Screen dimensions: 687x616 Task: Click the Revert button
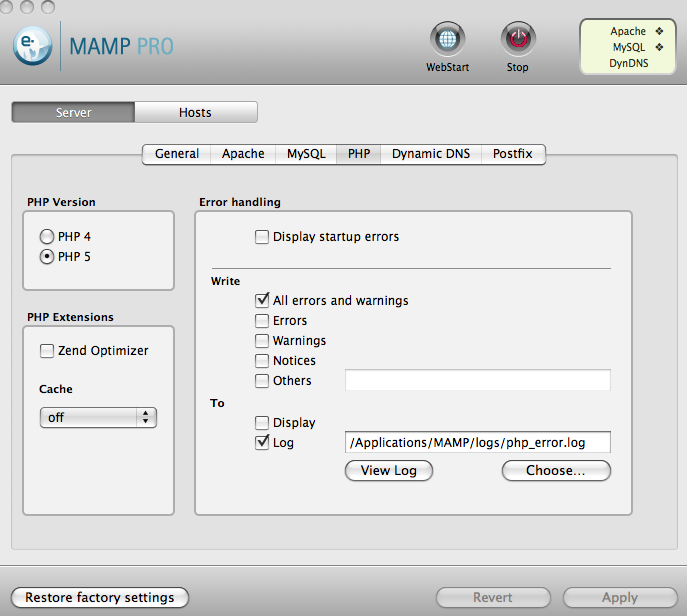click(493, 598)
